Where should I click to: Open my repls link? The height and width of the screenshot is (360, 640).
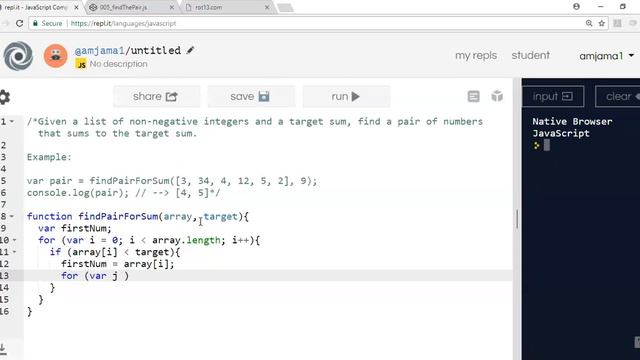tap(476, 56)
